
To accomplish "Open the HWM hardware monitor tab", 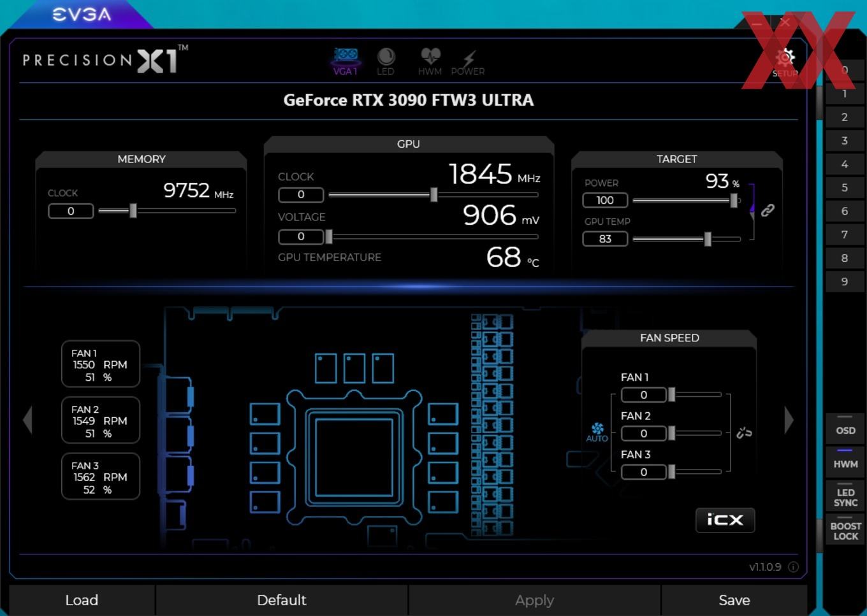I will pos(430,62).
